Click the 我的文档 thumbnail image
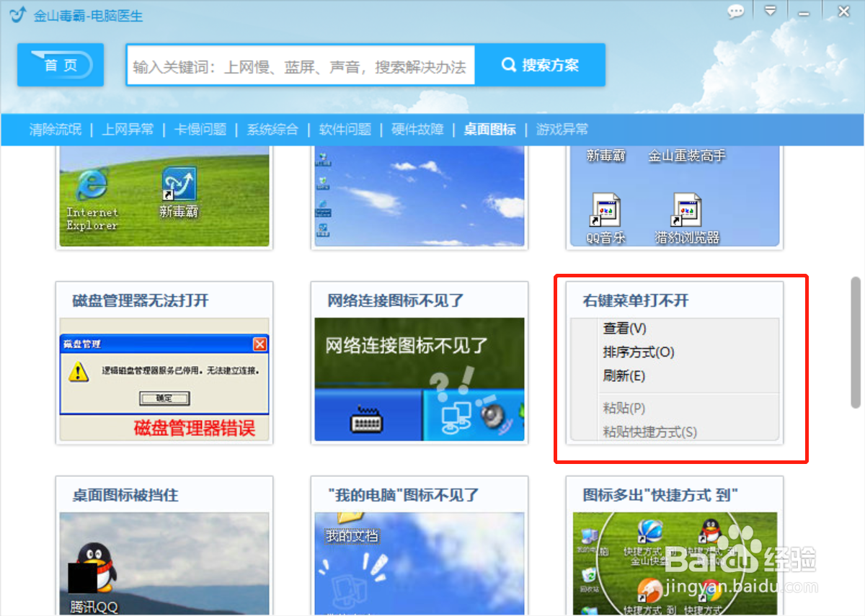Viewport: 865px width, 616px height. tap(420, 563)
